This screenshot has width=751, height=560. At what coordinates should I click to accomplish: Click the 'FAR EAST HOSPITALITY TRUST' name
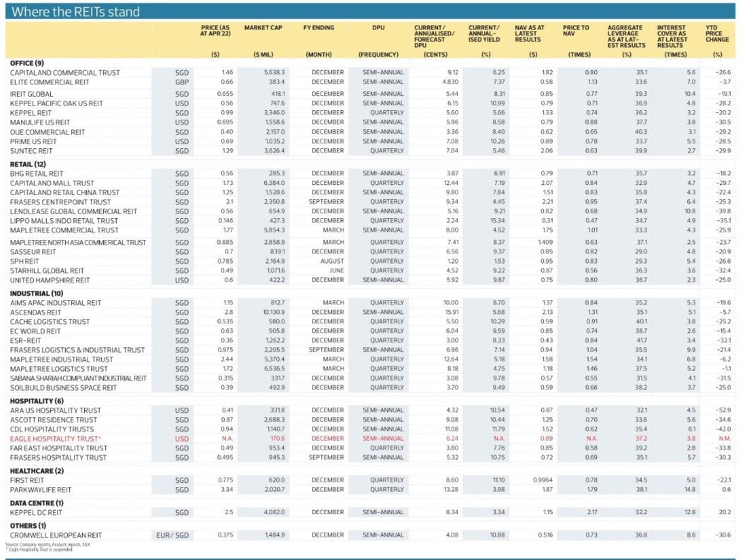(x=59, y=448)
